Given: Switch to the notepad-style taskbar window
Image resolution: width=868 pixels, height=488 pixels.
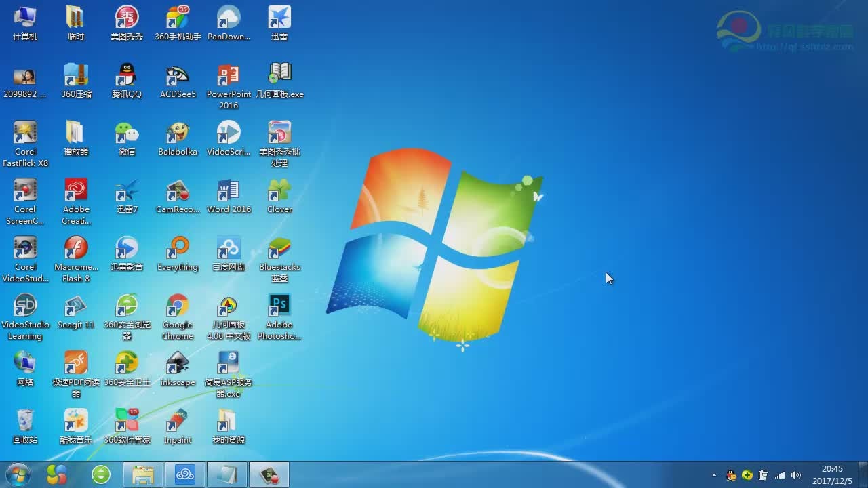Looking at the screenshot, I should (227, 474).
